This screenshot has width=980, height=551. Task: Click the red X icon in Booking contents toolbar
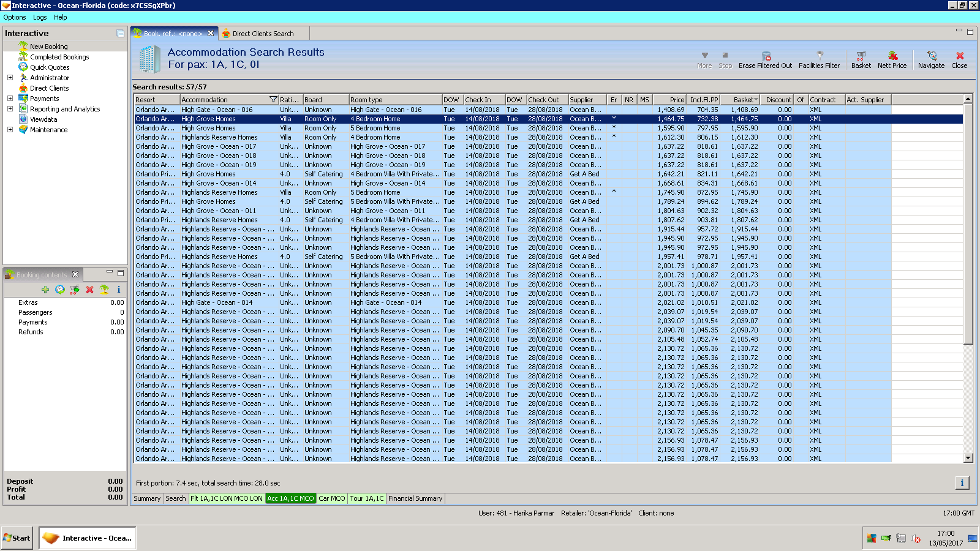click(89, 290)
